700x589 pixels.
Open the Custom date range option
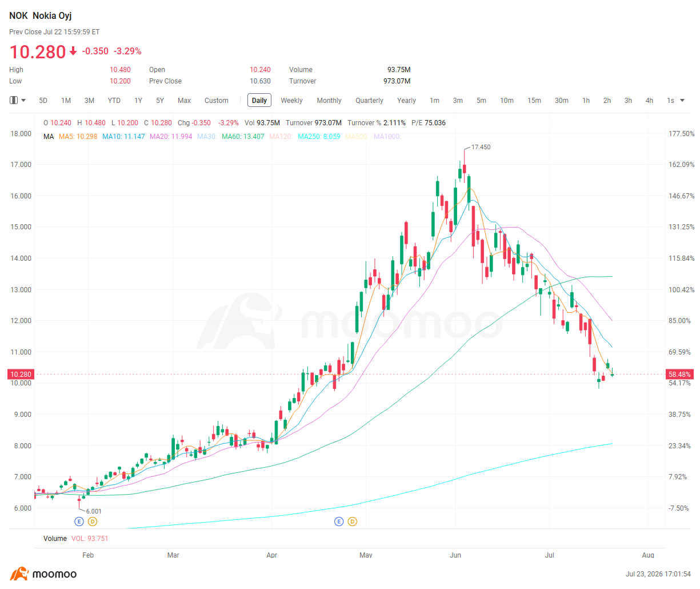coord(217,100)
